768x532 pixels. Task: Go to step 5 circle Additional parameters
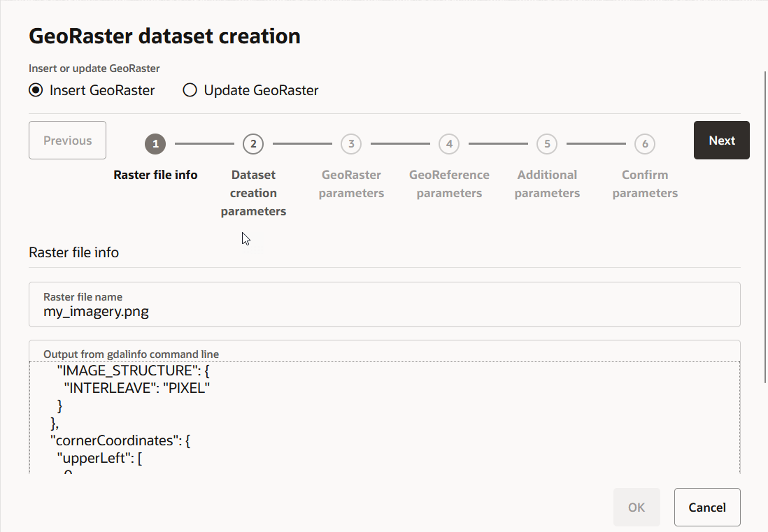coord(547,144)
